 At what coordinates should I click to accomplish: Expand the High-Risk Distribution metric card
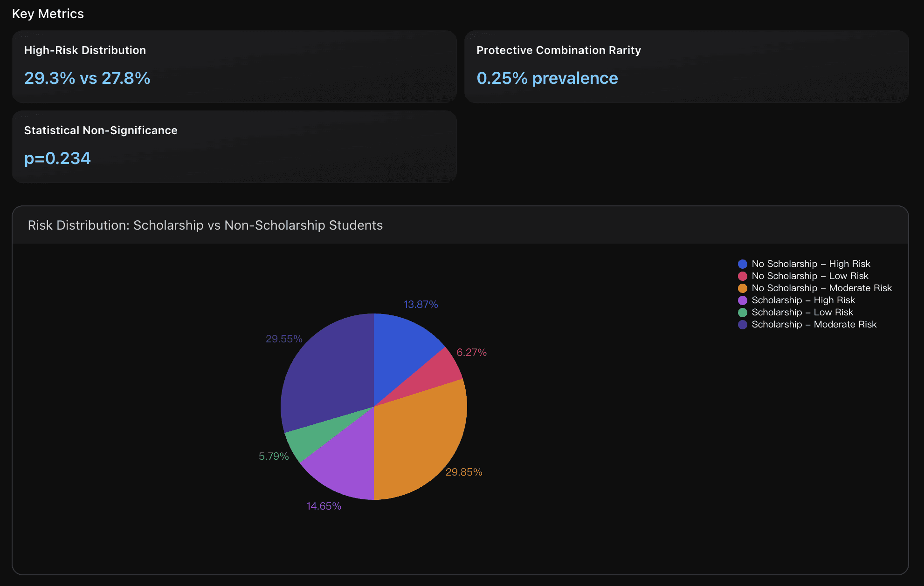tap(233, 67)
